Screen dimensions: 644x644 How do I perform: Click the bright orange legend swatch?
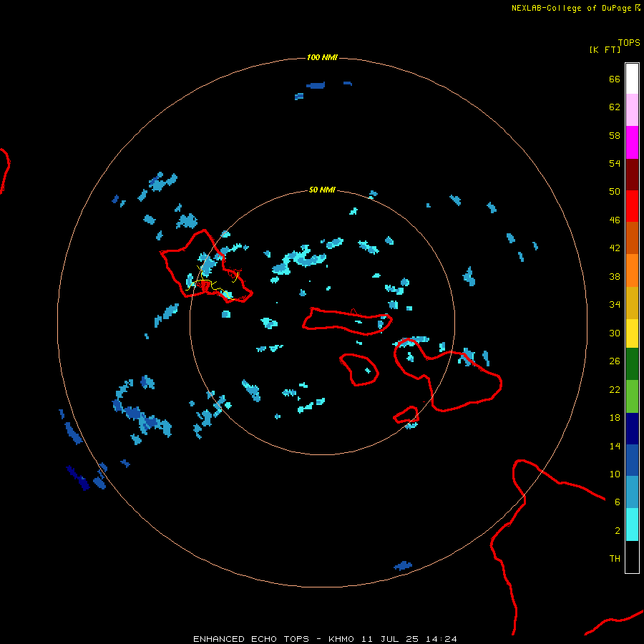tap(632, 270)
